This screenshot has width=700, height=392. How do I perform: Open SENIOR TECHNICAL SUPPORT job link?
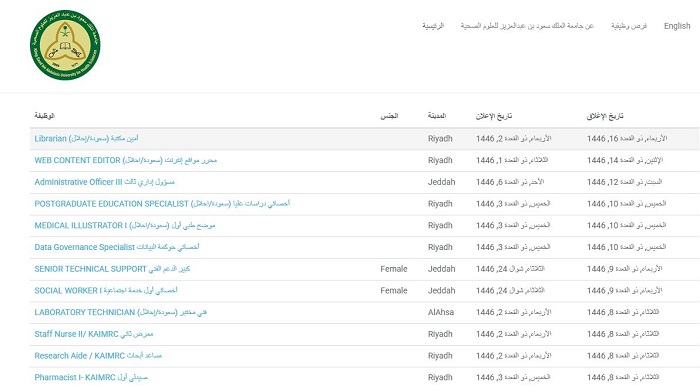click(112, 269)
